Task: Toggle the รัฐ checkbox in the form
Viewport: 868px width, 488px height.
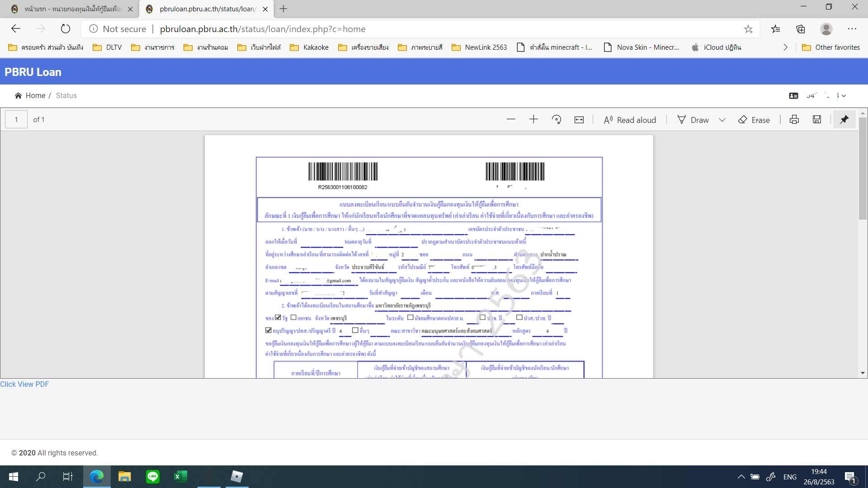Action: tap(278, 318)
